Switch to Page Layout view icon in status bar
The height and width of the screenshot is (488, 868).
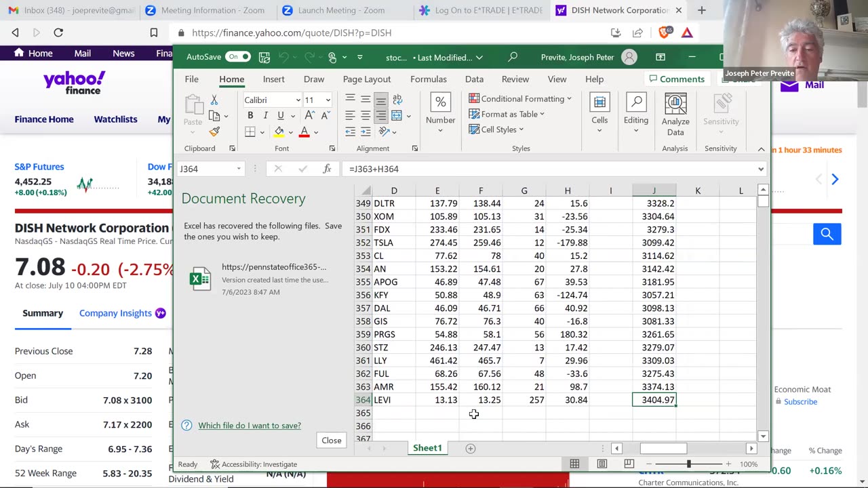(x=601, y=464)
